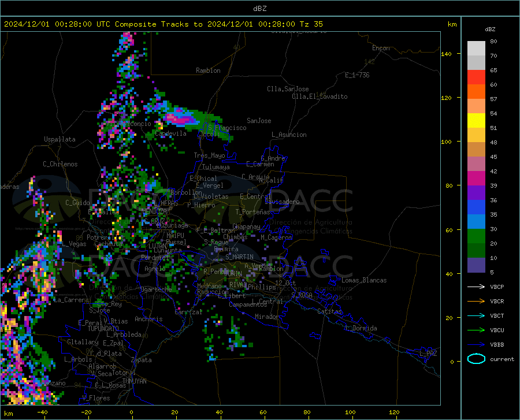Click the 'V_Flores' map label
Viewport: 520px width, 420px height.
point(96,398)
